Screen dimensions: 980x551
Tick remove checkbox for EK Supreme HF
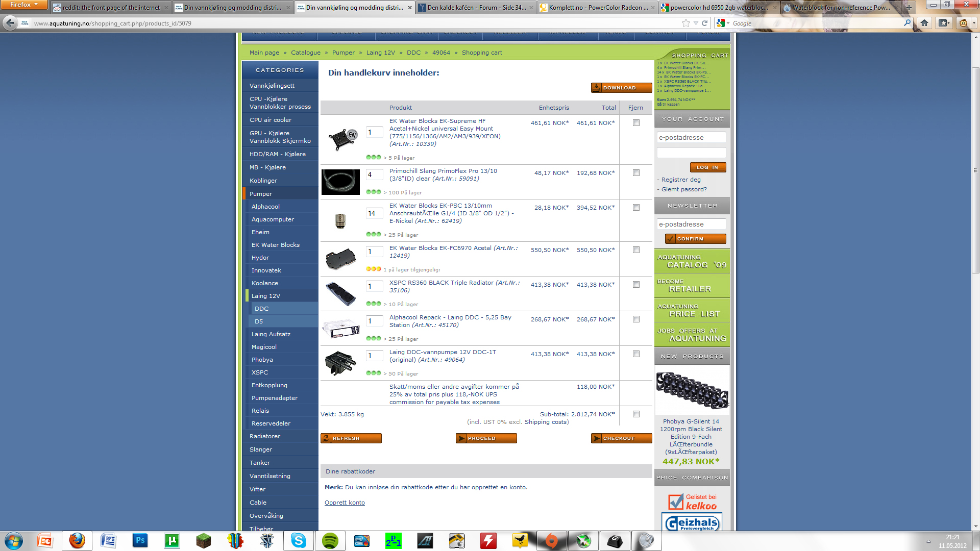coord(636,123)
